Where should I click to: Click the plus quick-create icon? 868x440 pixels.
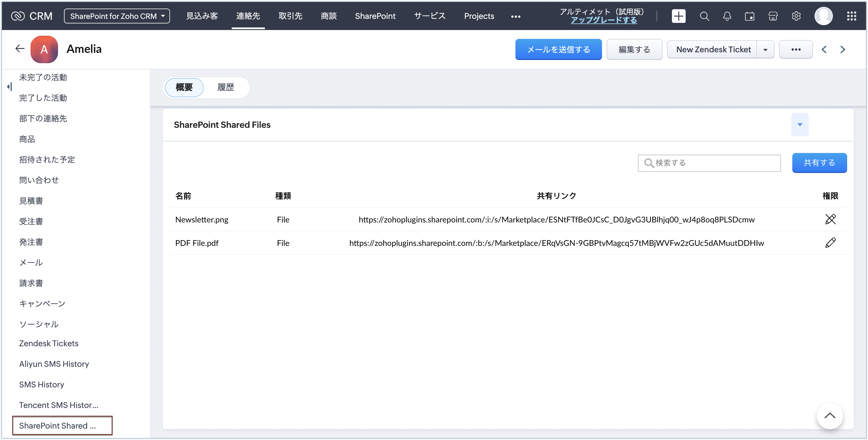pos(678,16)
